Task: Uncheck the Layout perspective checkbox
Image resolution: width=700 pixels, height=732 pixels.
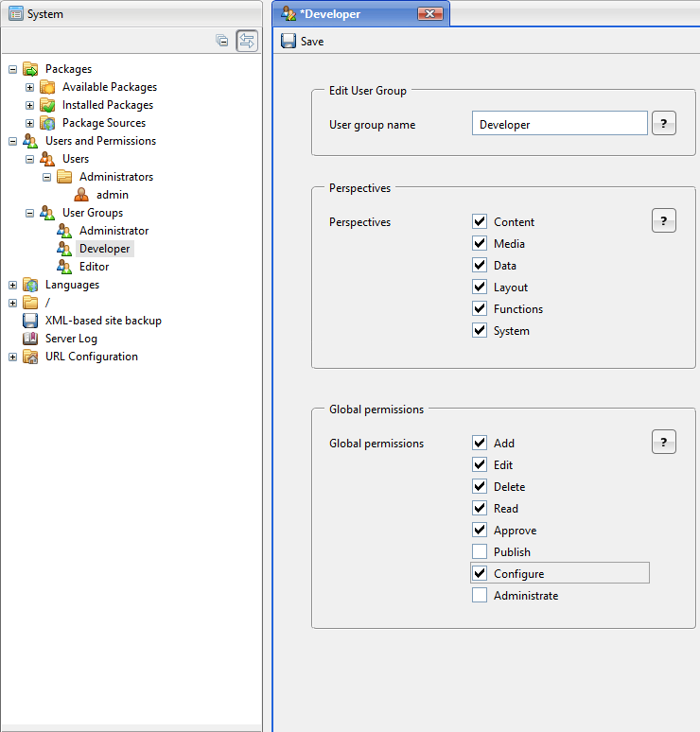Action: [x=480, y=287]
